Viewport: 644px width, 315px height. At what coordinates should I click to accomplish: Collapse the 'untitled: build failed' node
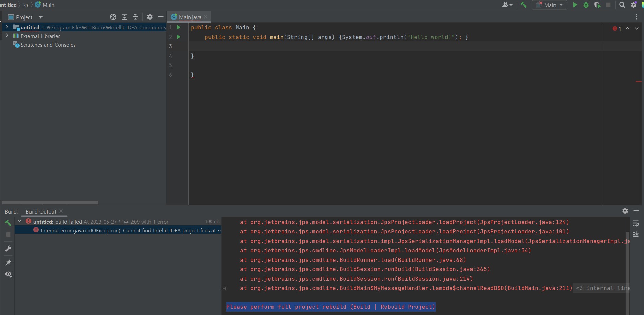coord(20,221)
